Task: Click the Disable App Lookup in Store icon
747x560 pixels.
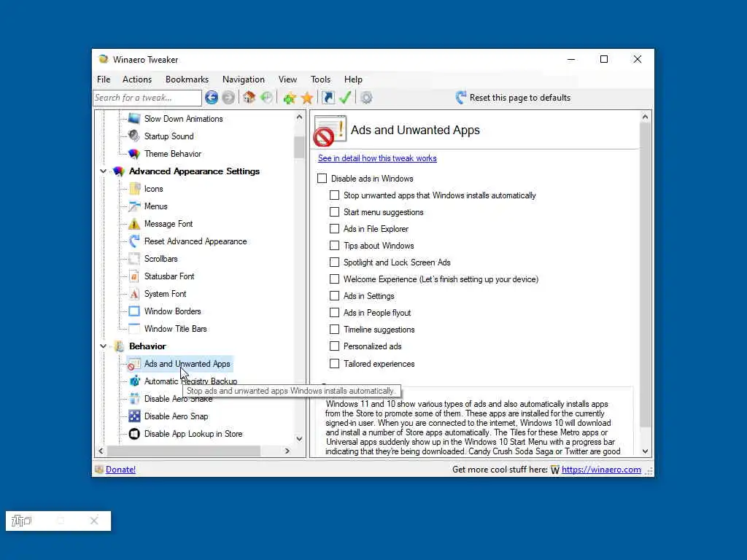Action: [134, 434]
